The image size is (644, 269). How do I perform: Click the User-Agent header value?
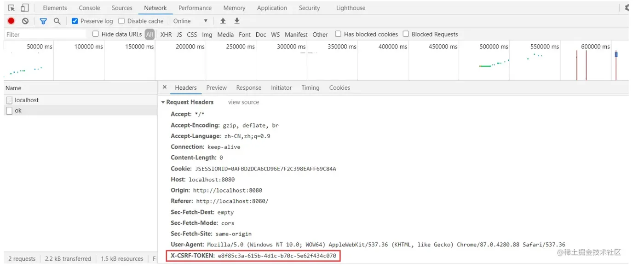pos(386,245)
